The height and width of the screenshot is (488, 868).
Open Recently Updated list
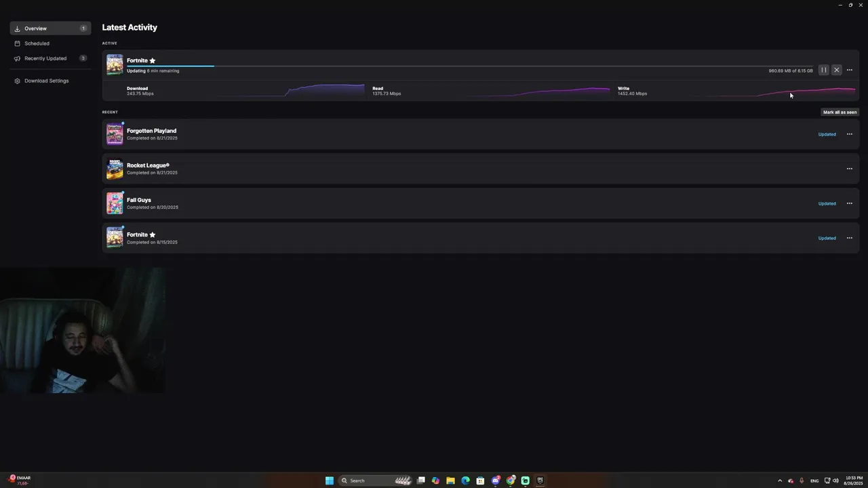pos(50,58)
